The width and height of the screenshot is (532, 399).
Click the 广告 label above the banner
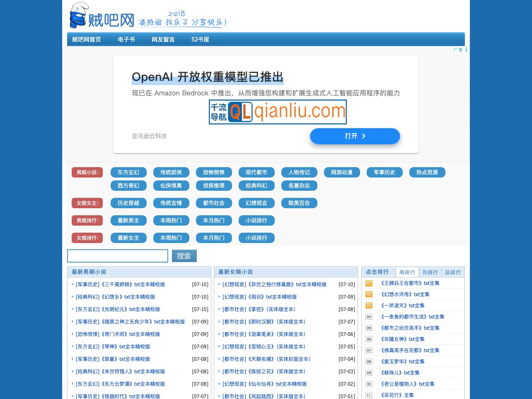coord(458,49)
